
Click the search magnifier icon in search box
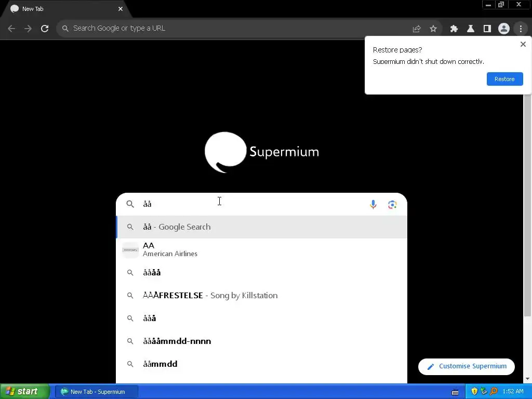point(130,204)
